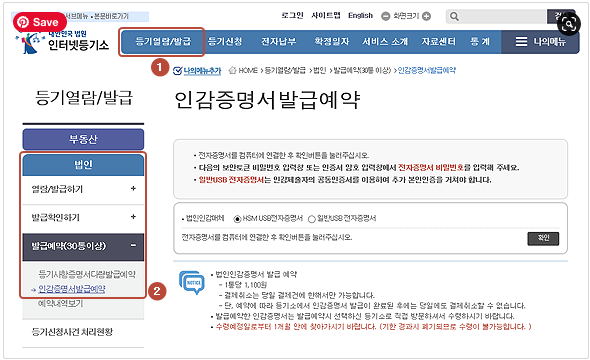The height and width of the screenshot is (360, 590).
Task: Click the 인터넷등기소 site logo
Action: 62,42
